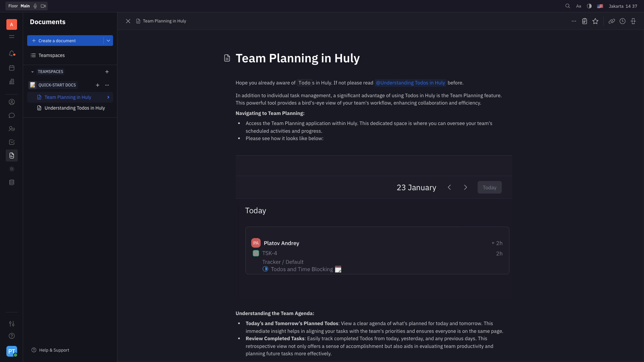The image size is (644, 362).
Task: Open the notifications bell in sidebar
Action: pos(12,54)
